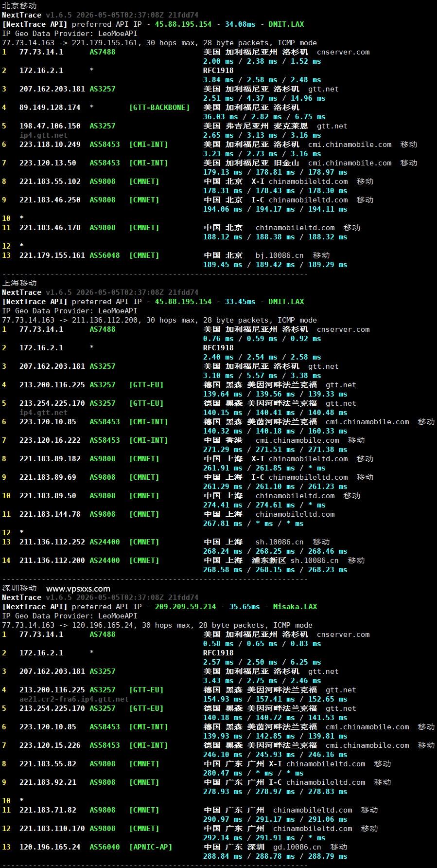The width and height of the screenshot is (437, 868).
Task: Click the "Misaka.LAX" node name
Action: [x=295, y=606]
